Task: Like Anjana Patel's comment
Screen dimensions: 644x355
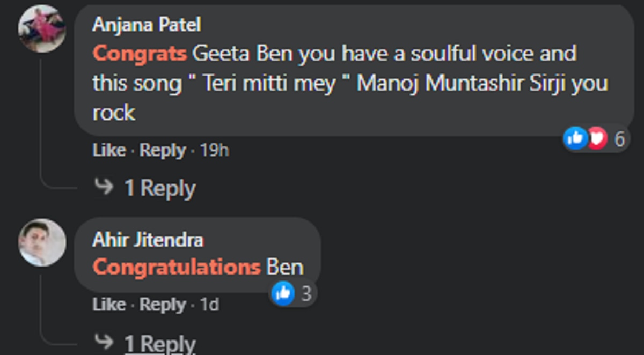Action: click(108, 151)
